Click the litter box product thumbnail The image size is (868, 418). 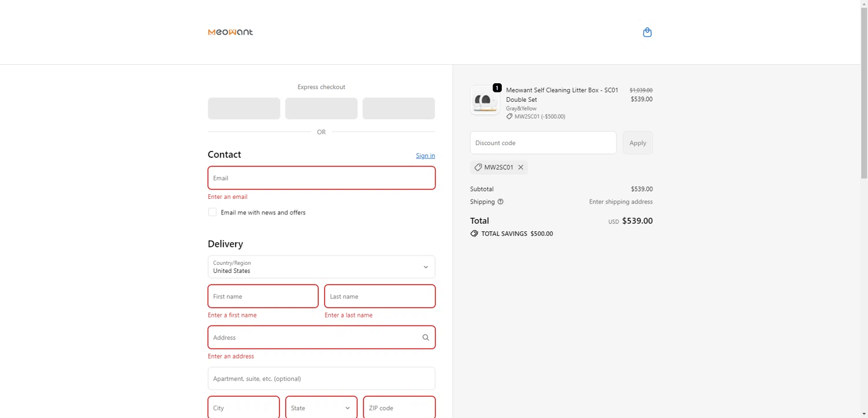485,100
